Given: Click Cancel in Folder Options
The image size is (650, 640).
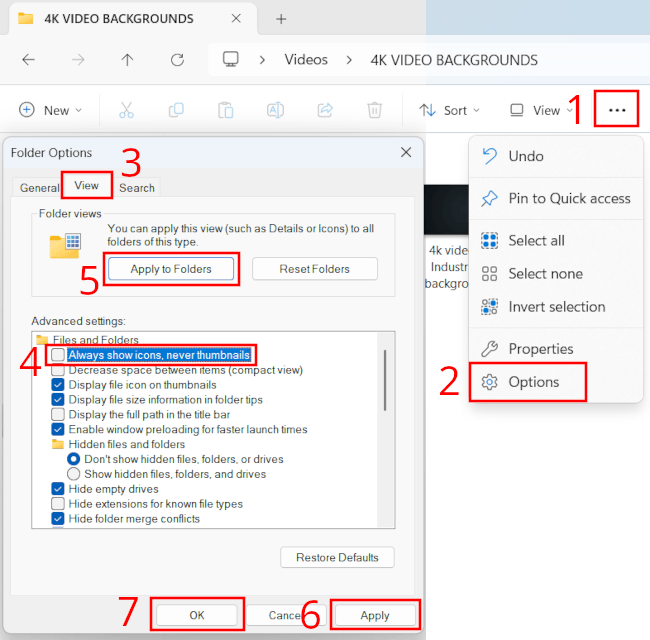Looking at the screenshot, I should click(286, 615).
